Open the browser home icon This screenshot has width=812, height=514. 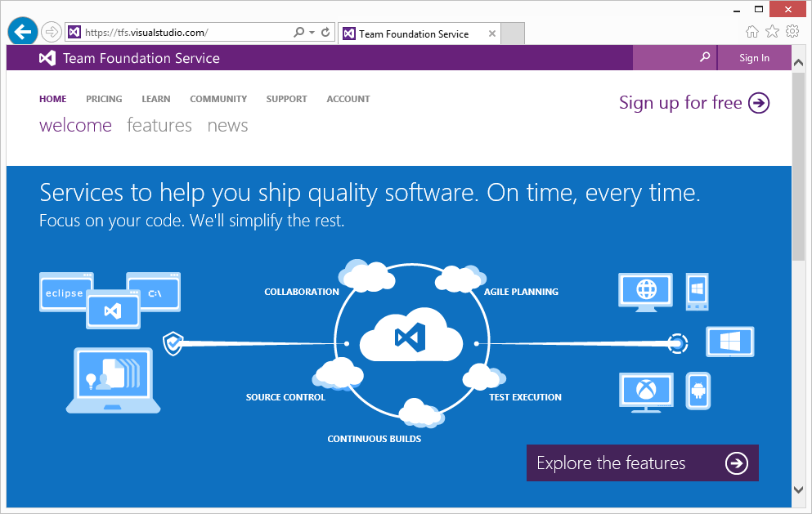(752, 32)
